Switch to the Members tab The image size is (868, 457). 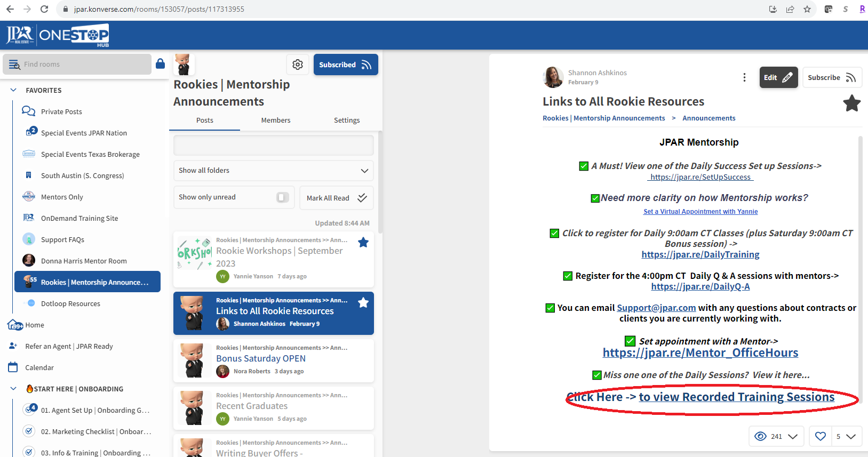(276, 121)
